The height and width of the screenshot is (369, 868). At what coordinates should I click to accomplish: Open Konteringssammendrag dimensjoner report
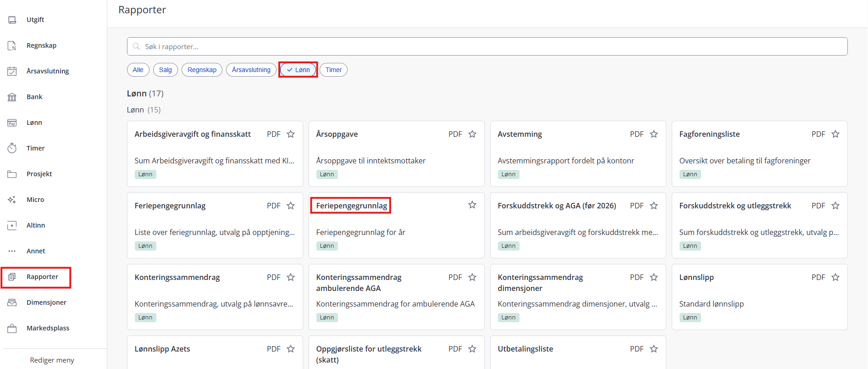pyautogui.click(x=578, y=297)
